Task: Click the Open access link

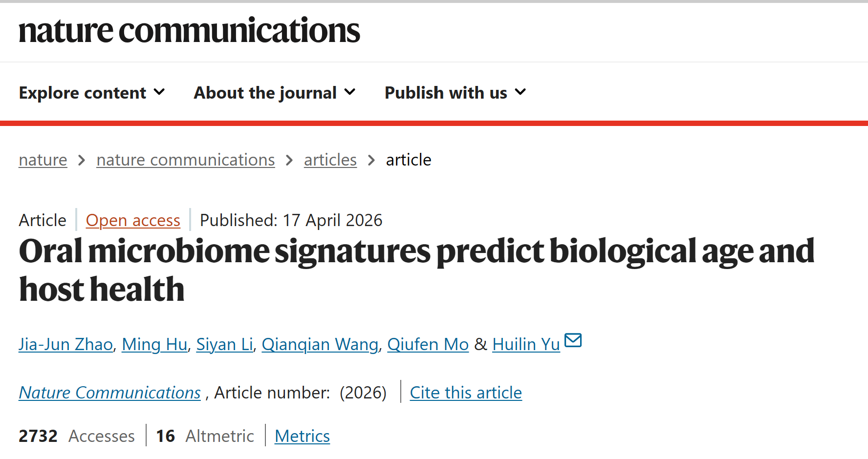Action: tap(133, 221)
